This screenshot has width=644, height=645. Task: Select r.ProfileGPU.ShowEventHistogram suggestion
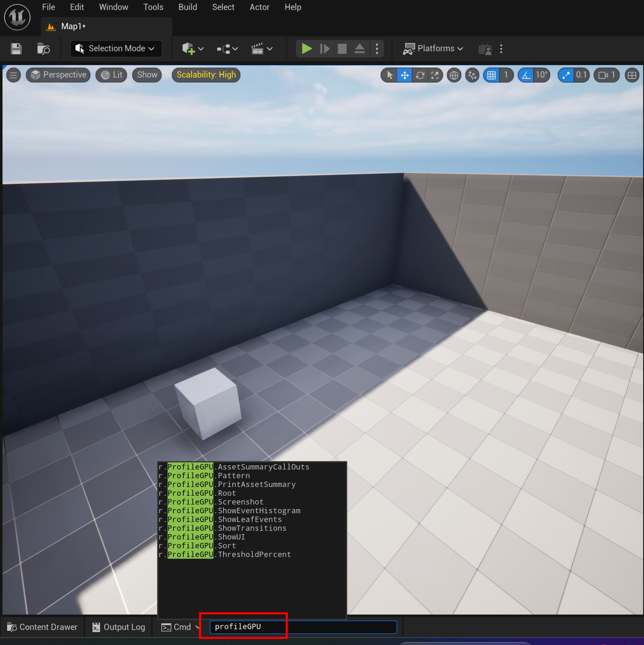[x=252, y=511]
